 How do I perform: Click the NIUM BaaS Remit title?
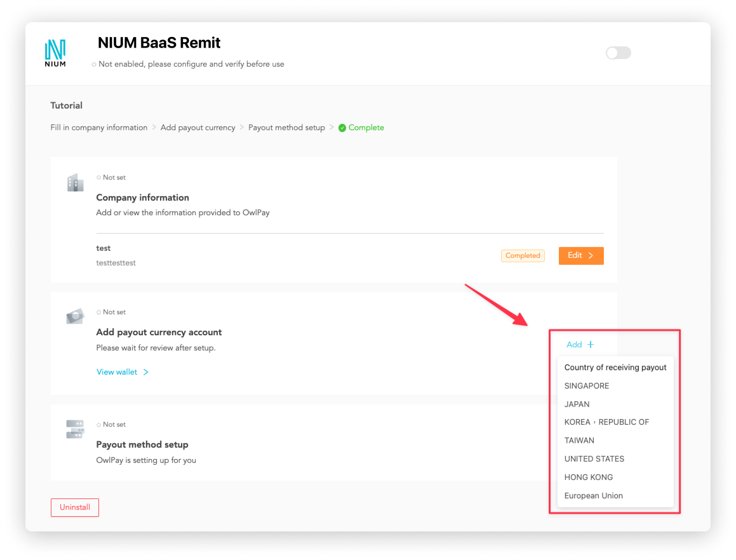(x=159, y=43)
